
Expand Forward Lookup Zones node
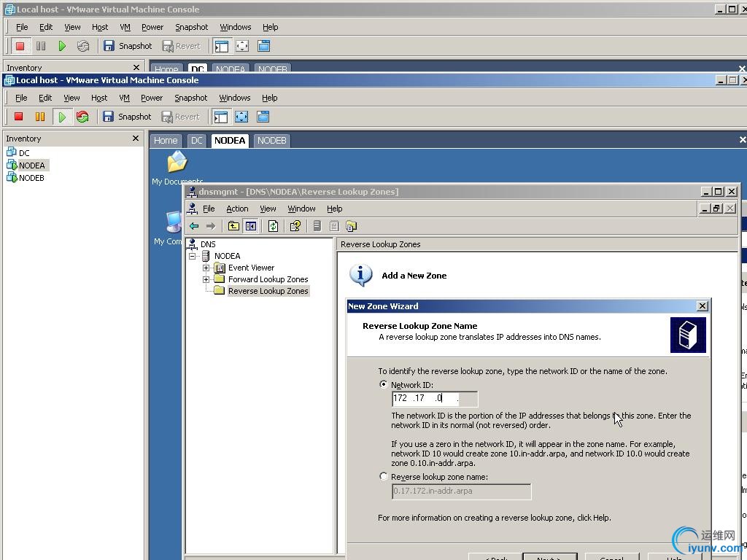click(x=206, y=279)
